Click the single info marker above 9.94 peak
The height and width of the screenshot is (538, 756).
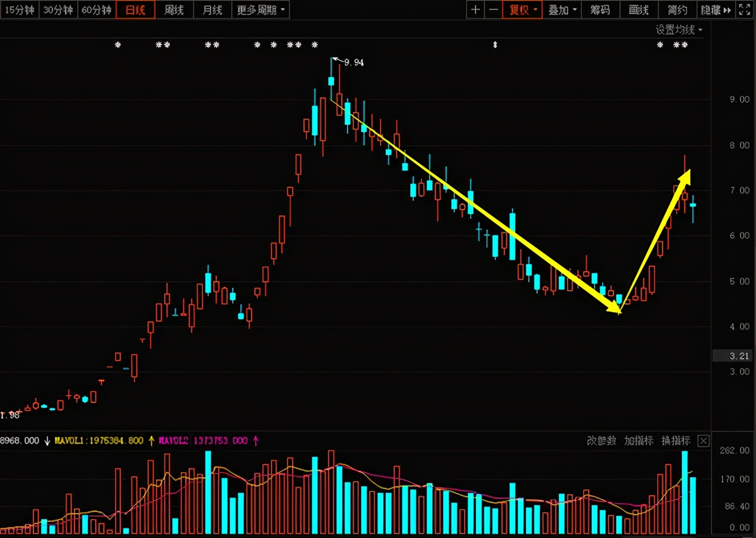click(x=315, y=45)
